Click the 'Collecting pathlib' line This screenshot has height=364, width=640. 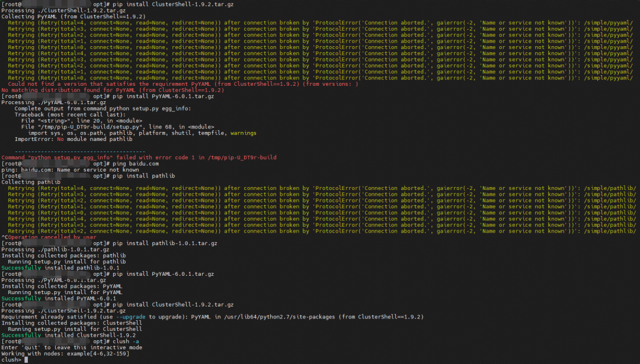(x=31, y=182)
